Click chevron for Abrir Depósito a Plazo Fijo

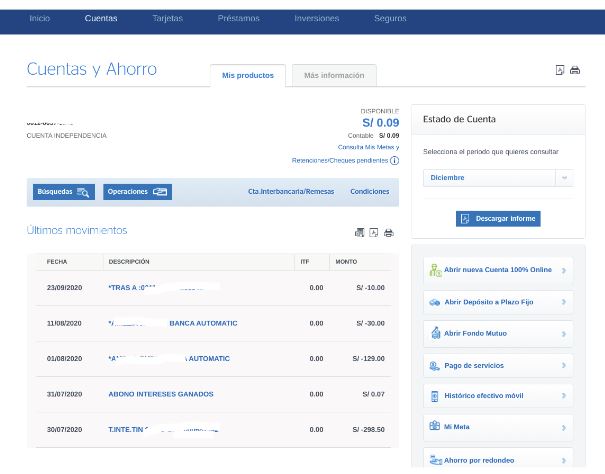564,302
